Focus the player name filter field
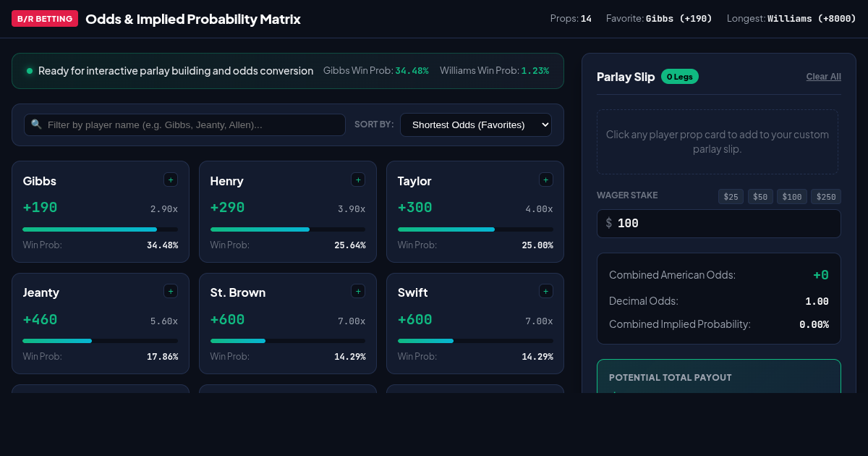 184,124
